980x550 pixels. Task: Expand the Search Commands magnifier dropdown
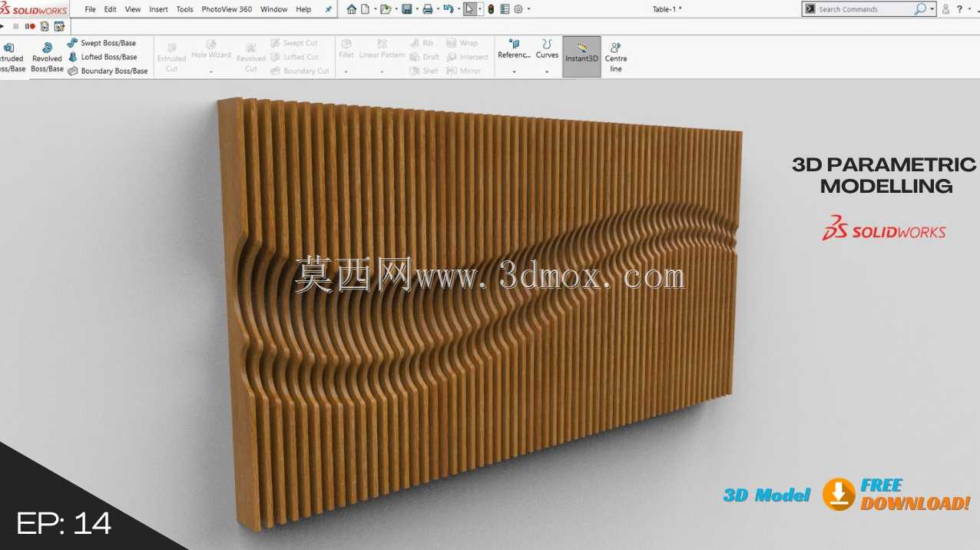[x=932, y=9]
